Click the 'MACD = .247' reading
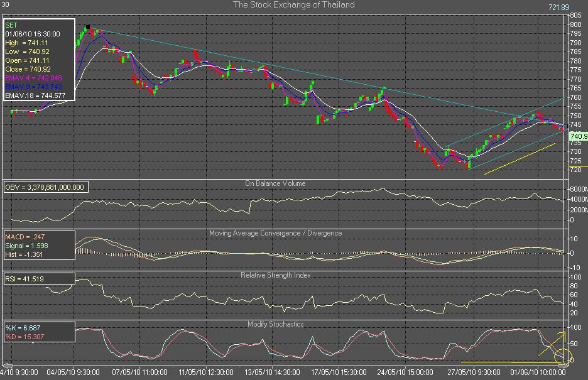588x380 pixels. 24,237
